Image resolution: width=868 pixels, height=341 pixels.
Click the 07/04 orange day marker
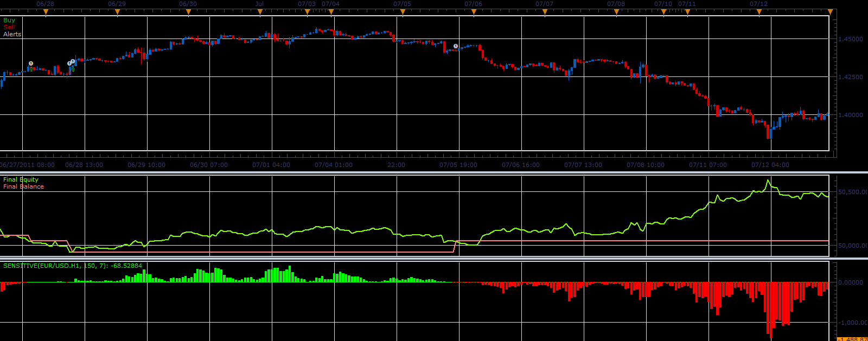point(331,12)
